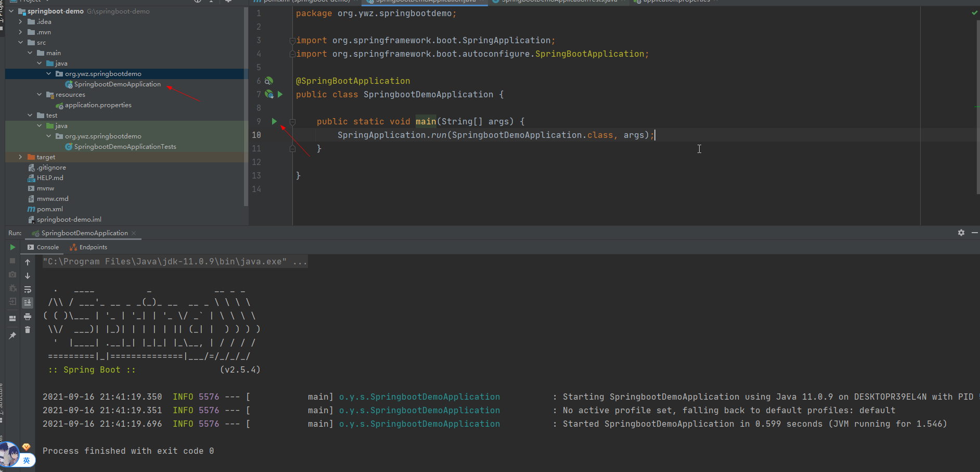Click the Restore Layout icon

point(12,318)
